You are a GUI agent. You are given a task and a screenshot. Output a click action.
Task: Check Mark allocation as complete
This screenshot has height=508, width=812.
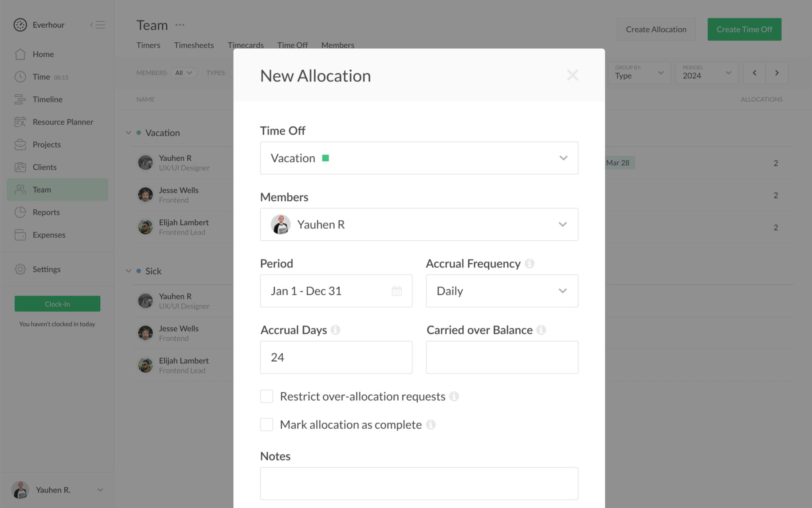click(266, 424)
